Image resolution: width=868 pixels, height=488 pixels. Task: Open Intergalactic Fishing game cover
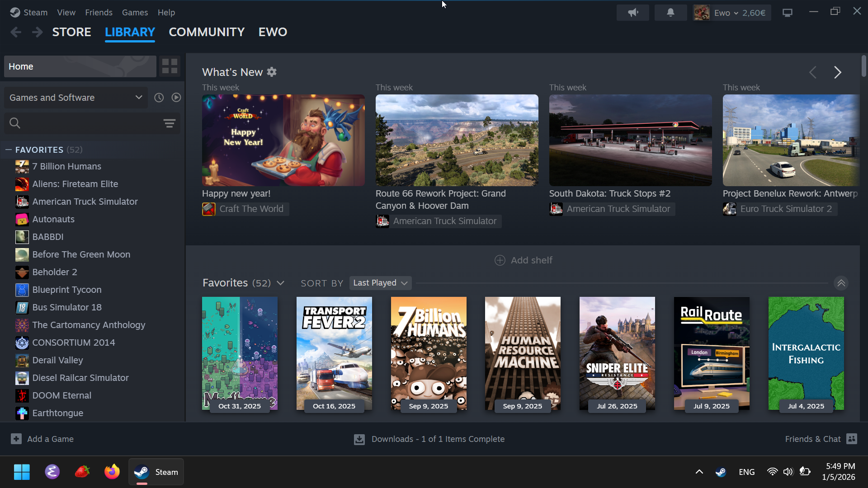(806, 353)
